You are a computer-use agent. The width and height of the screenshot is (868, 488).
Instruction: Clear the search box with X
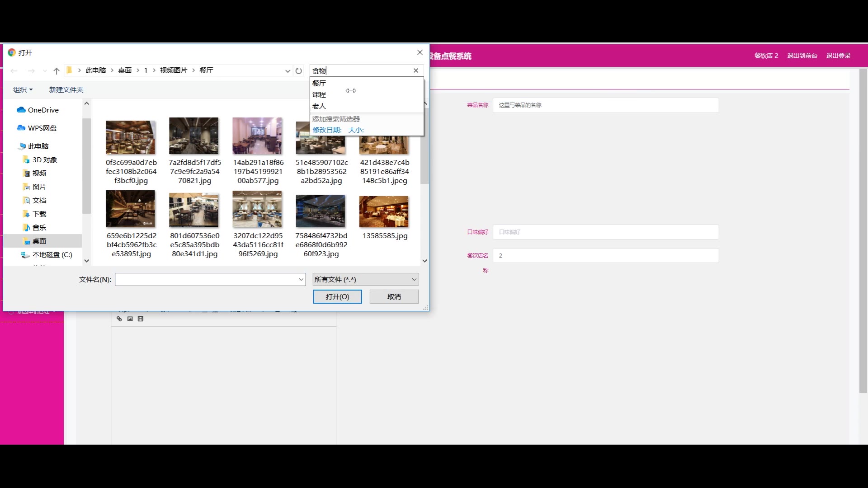coord(416,70)
